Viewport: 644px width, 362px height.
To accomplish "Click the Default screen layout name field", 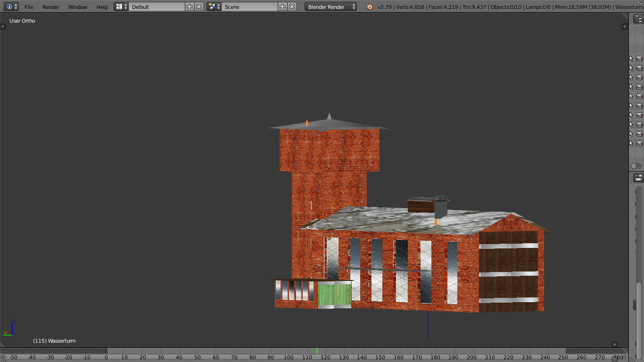I will pyautogui.click(x=157, y=7).
